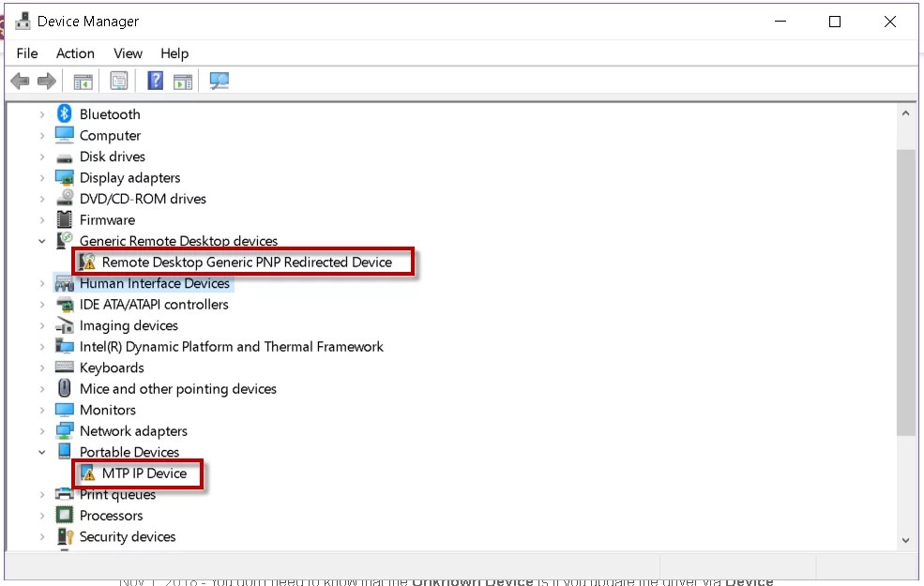The height and width of the screenshot is (586, 924).
Task: Click warning icon beside Remote Desktop Generic PNP
Action: 87,262
